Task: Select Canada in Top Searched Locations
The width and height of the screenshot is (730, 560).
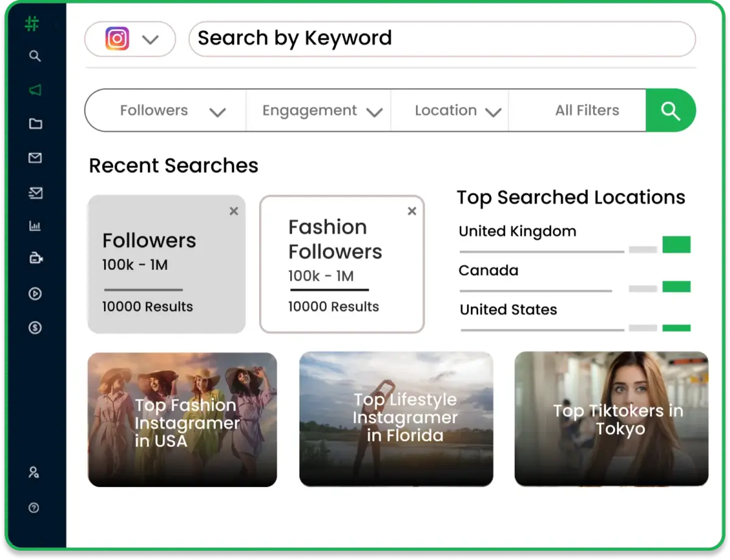Action: coord(488,271)
